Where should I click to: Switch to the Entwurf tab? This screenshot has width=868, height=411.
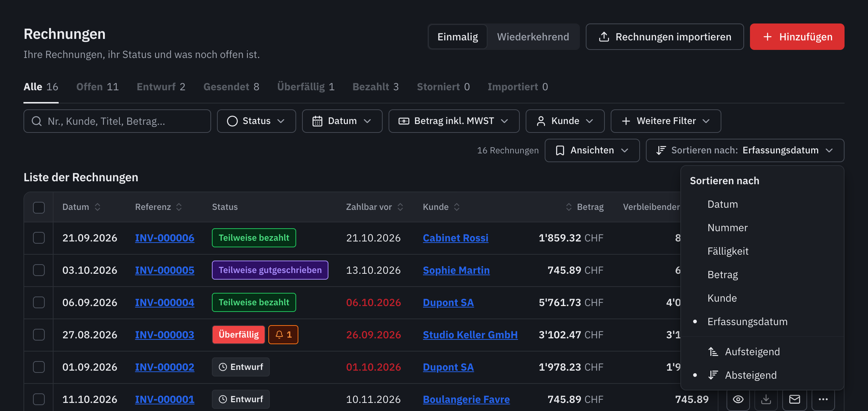(x=161, y=87)
